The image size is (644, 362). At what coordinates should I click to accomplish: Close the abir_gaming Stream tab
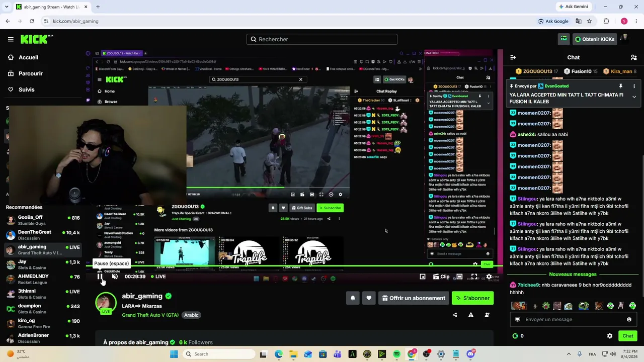point(86,7)
